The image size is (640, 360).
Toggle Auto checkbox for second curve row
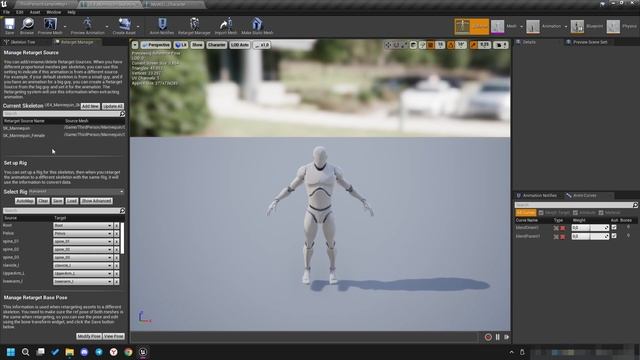[x=614, y=236]
